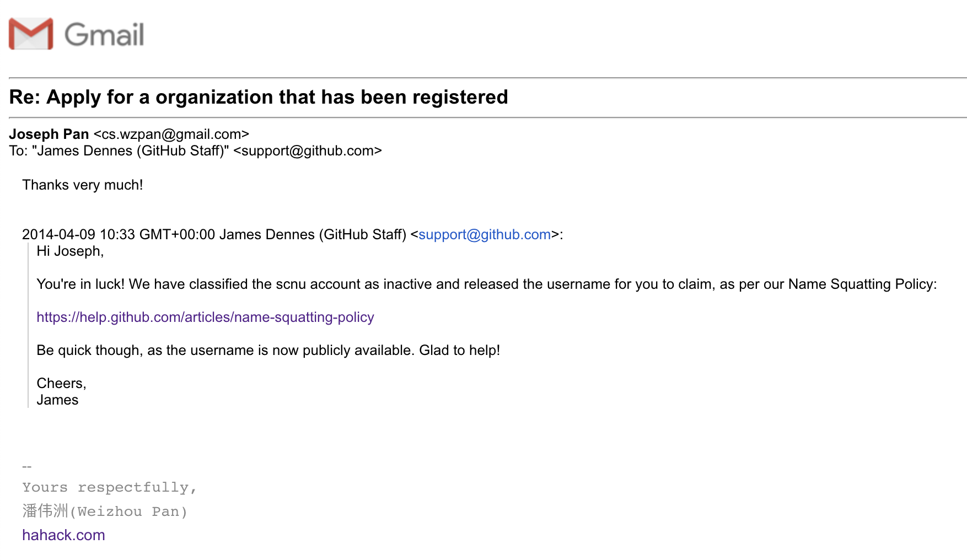
Task: Open the name-squatting-policy help link
Action: click(205, 317)
